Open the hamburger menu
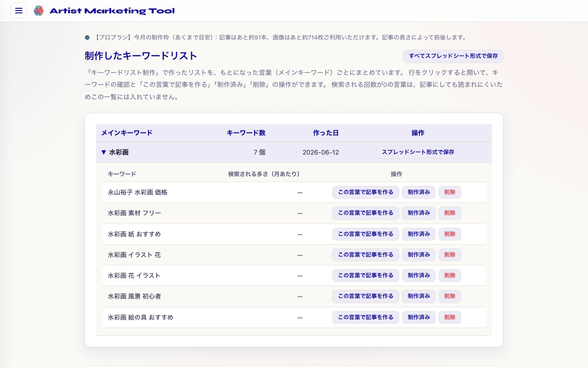Image resolution: width=588 pixels, height=368 pixels. click(x=19, y=11)
